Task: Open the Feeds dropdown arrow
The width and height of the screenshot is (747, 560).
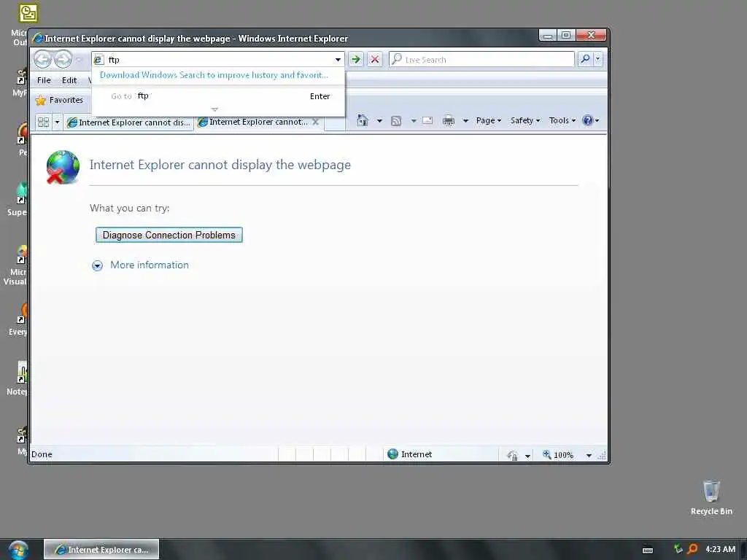Action: [x=414, y=121]
